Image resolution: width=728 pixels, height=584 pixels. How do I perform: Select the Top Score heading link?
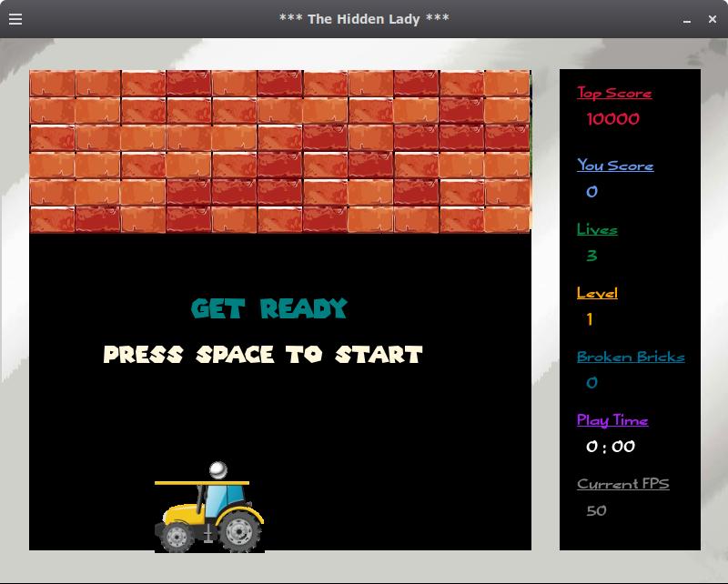click(613, 93)
